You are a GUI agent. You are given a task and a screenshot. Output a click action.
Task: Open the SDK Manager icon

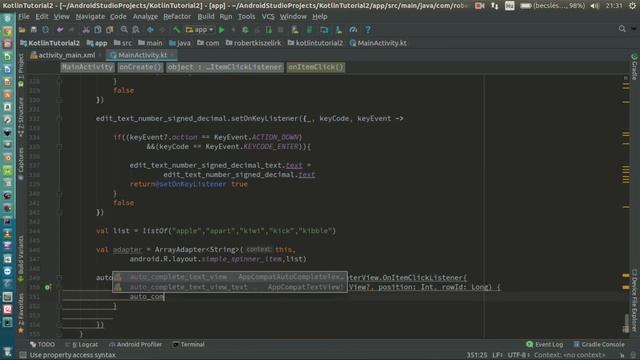click(338, 30)
